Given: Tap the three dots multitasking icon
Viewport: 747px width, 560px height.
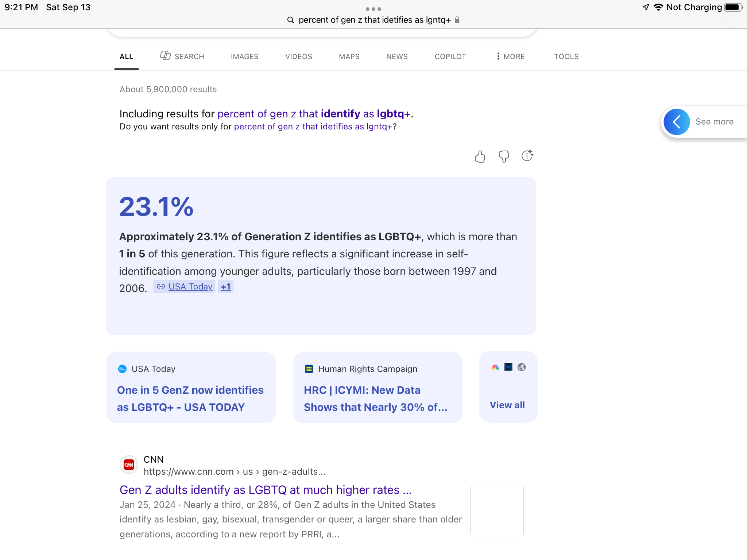Looking at the screenshot, I should click(x=373, y=9).
